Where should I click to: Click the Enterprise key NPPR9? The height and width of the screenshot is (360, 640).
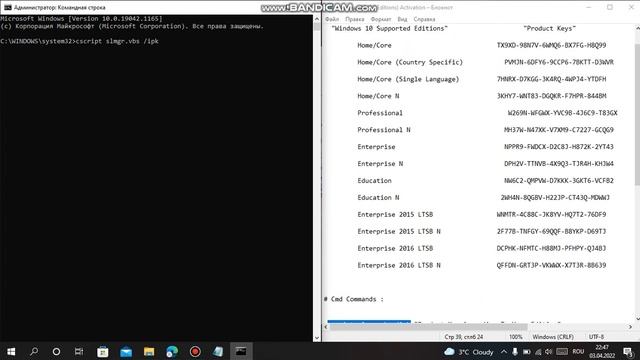(559, 147)
